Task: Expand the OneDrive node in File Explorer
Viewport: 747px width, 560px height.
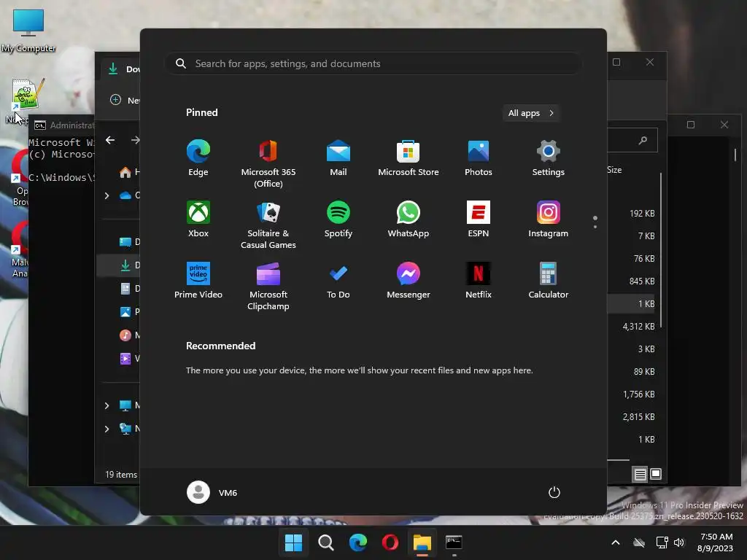Action: click(107, 195)
